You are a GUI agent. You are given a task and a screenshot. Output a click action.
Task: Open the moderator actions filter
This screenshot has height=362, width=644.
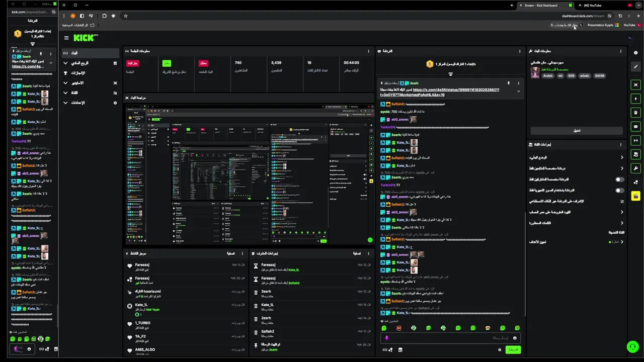click(x=357, y=253)
